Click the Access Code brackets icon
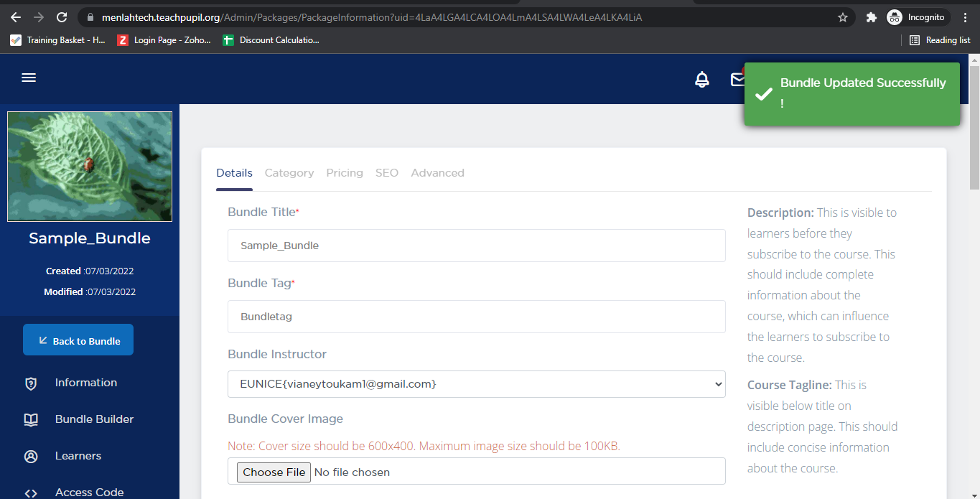This screenshot has height=499, width=980. 31,493
